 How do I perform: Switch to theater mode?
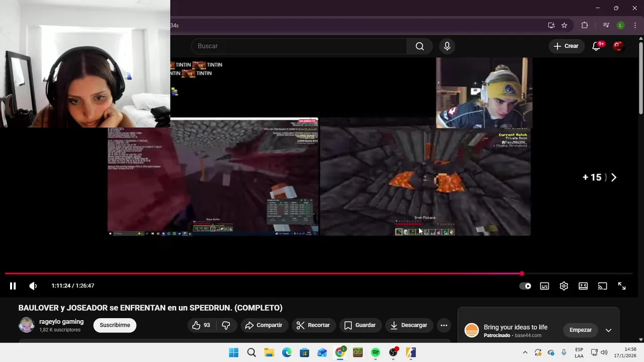coord(583,286)
